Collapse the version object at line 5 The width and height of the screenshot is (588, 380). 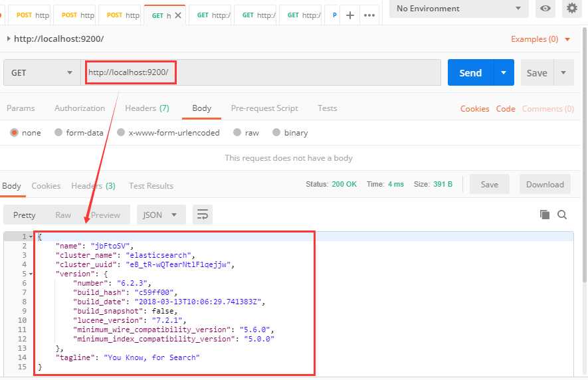point(31,274)
